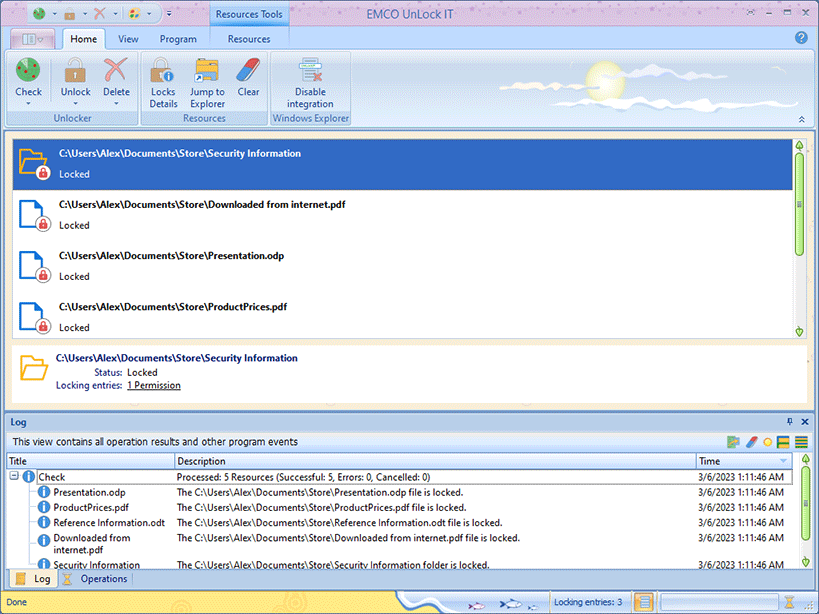This screenshot has width=819, height=614.
Task: Collapse the ribbon with the chevron arrow
Action: tap(800, 119)
